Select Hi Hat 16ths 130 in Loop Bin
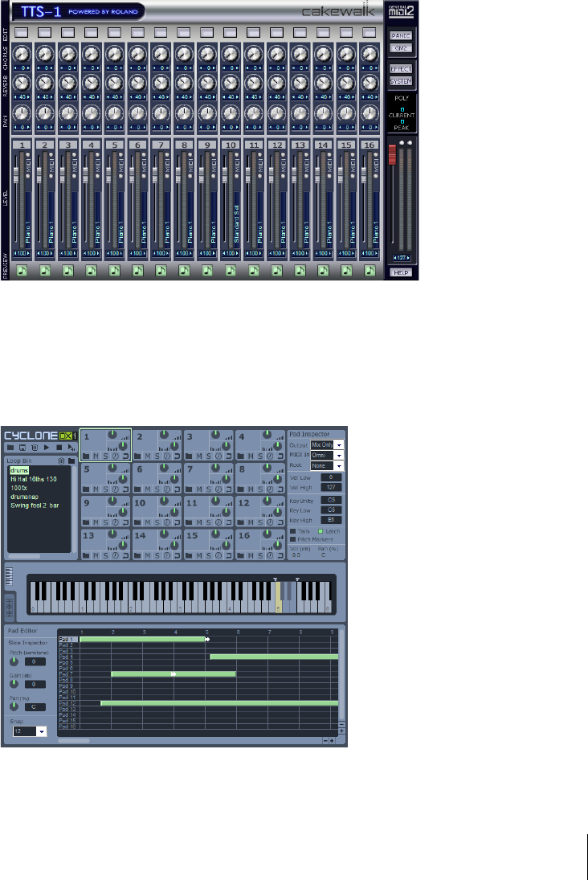This screenshot has width=588, height=880. [34, 479]
